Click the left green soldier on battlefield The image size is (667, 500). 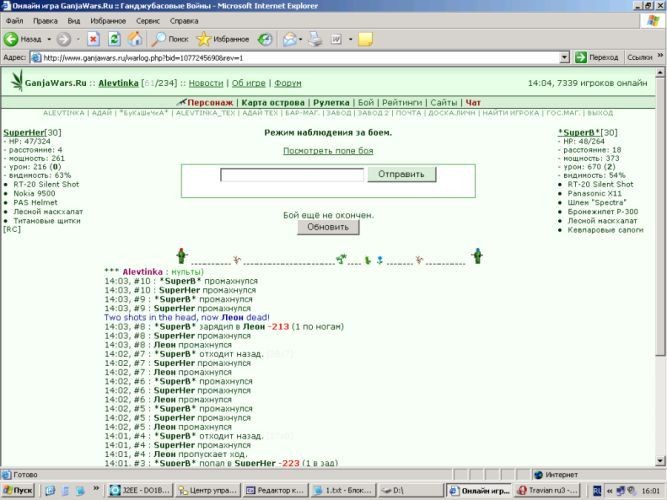[182, 256]
